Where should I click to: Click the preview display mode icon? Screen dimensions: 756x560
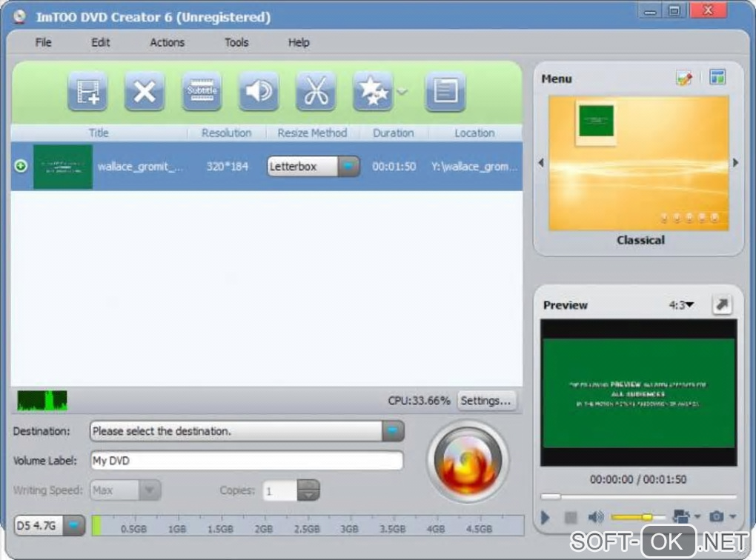(x=681, y=516)
